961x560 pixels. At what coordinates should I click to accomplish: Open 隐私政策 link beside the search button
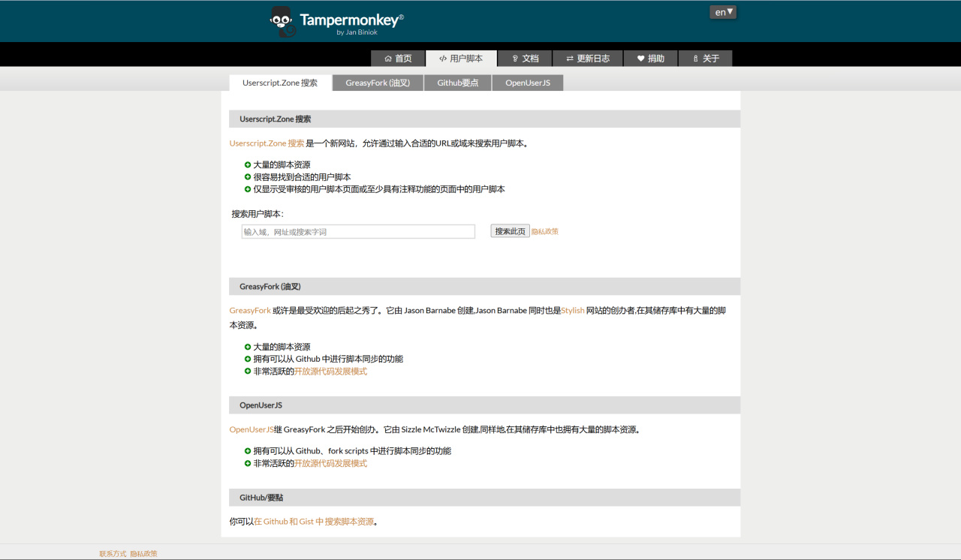[545, 232]
